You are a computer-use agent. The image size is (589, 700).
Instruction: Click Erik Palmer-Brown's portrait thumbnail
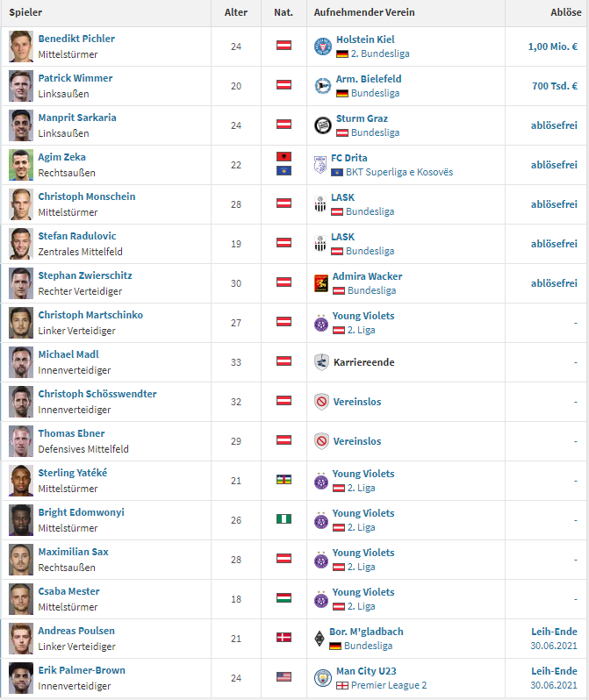point(21,678)
